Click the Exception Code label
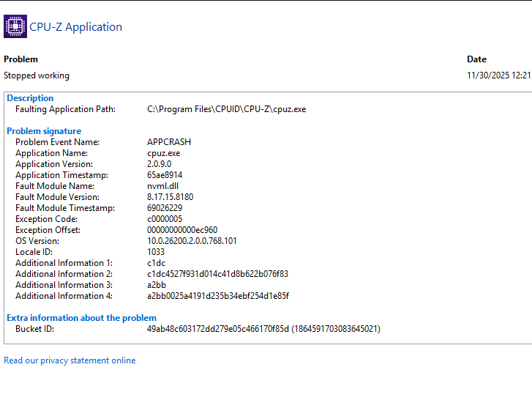 tap(47, 219)
